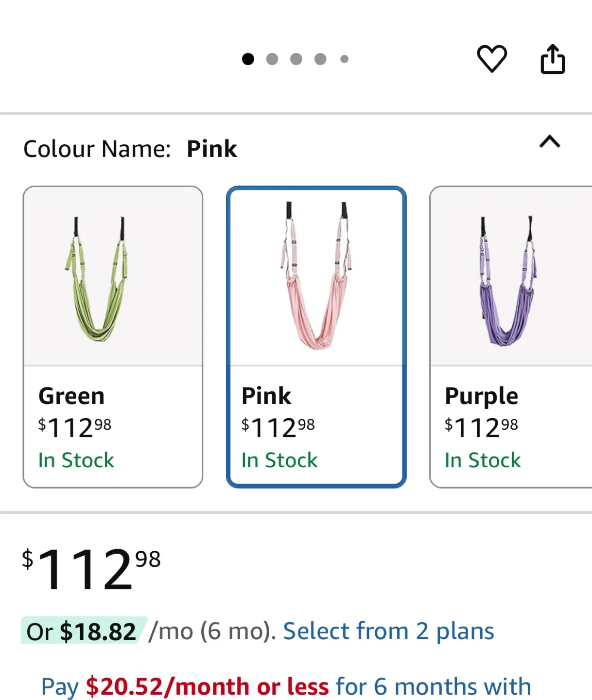Click the fourth carousel dot
Viewport: 592px width, 700px height.
click(320, 59)
